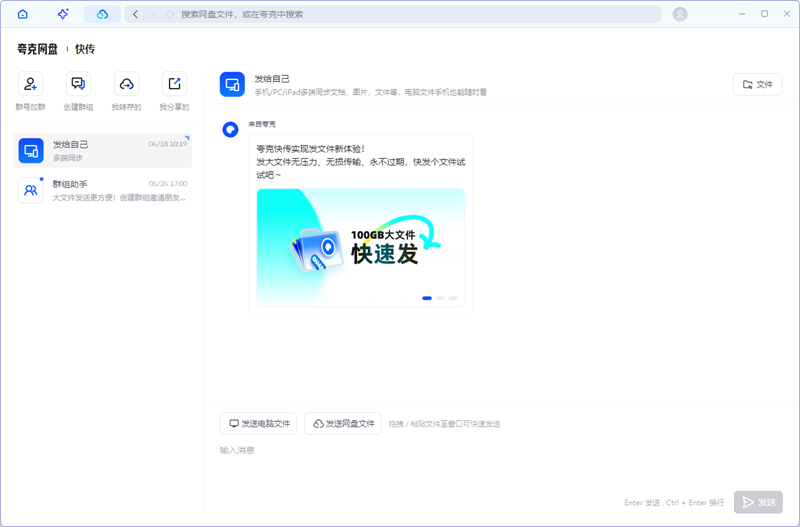Click the 夸克网盘 breadcrumb title
Image resolution: width=800 pixels, height=527 pixels.
coord(37,49)
